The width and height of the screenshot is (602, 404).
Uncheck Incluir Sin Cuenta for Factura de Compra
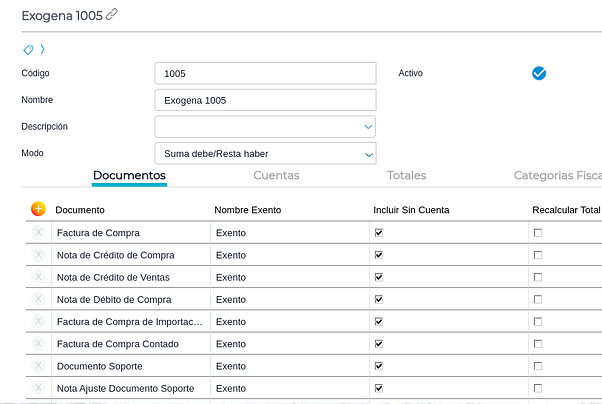point(379,232)
